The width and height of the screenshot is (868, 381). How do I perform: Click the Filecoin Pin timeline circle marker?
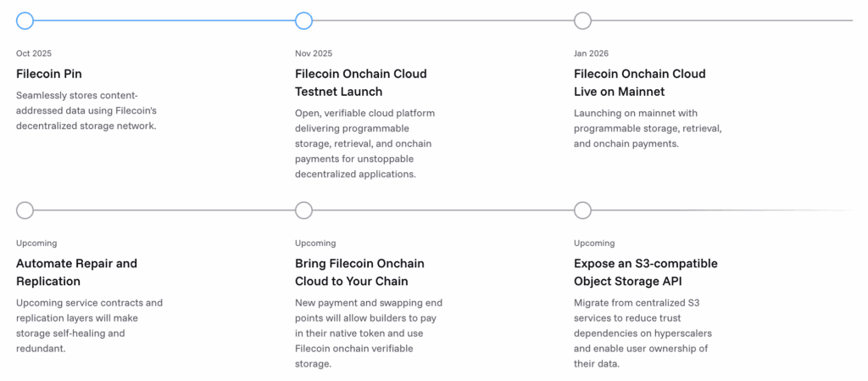point(25,20)
